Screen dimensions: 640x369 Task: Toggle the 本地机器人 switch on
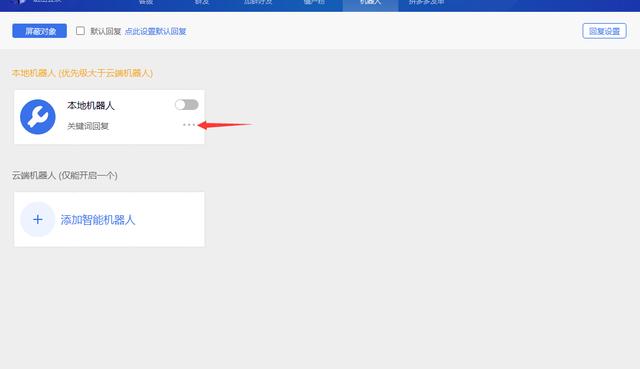click(187, 105)
